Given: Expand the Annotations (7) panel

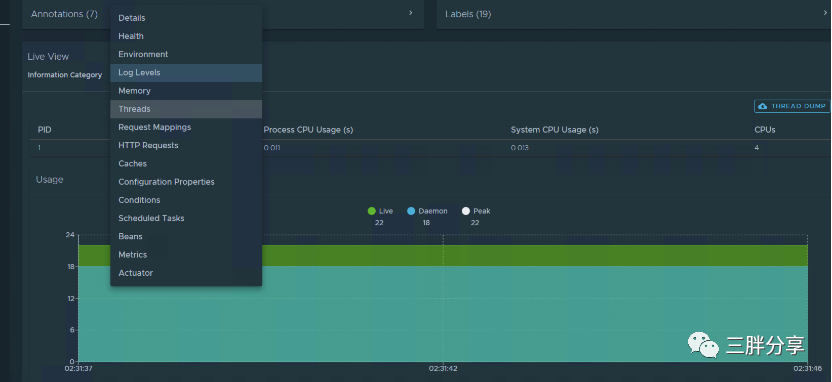Looking at the screenshot, I should [223, 14].
